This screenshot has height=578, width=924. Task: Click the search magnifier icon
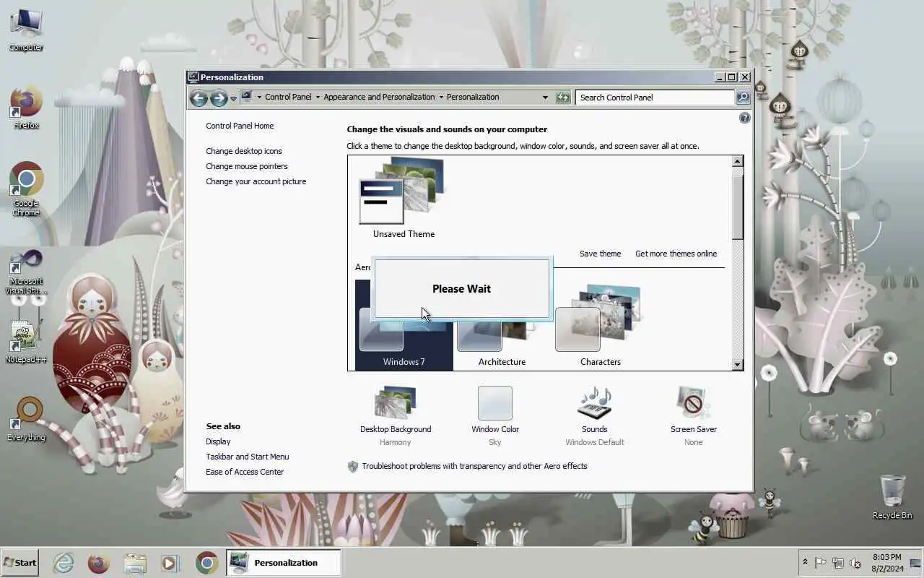pos(743,98)
